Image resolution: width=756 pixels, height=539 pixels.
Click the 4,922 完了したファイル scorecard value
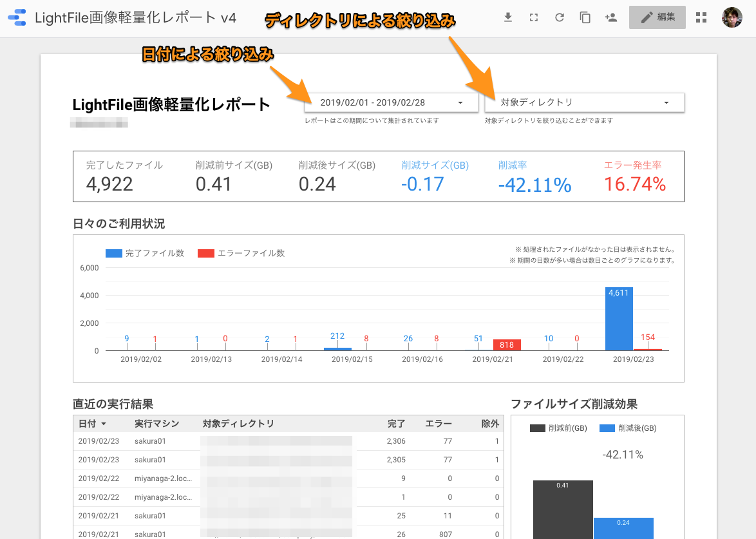(109, 184)
